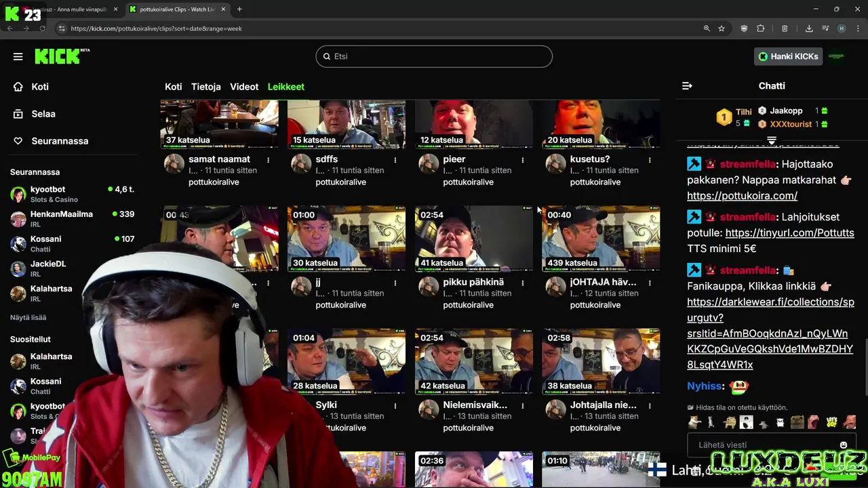Switch to Videot channel tab
Screen dimensions: 868x488
point(244,87)
